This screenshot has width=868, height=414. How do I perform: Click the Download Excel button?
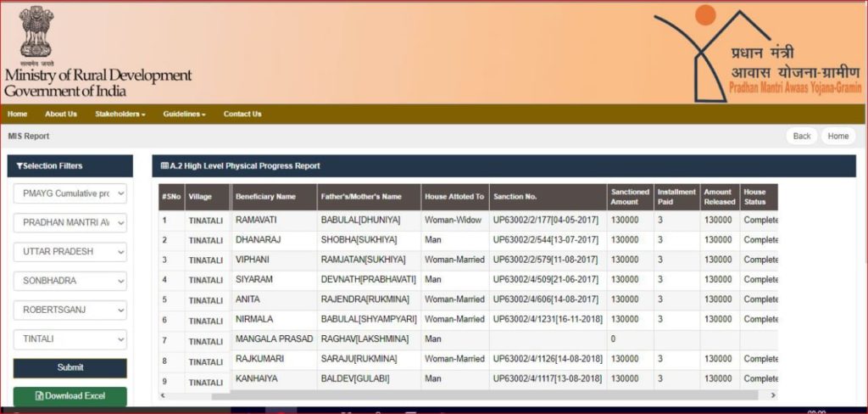click(70, 396)
